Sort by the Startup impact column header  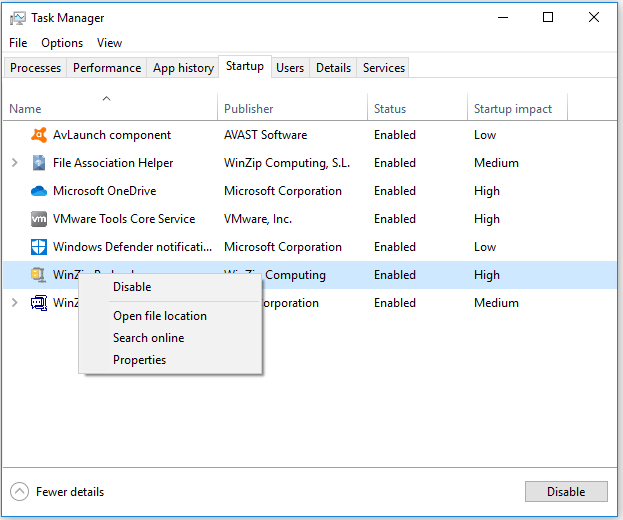[x=517, y=106]
